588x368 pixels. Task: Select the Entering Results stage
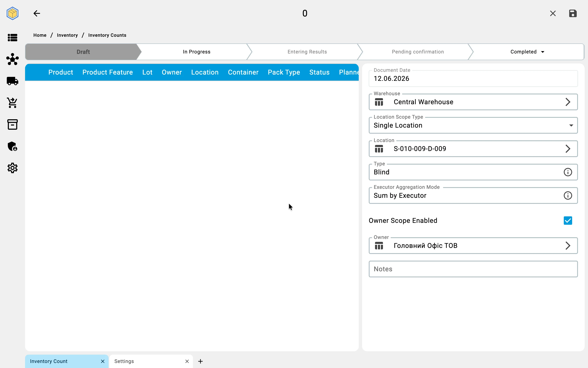click(307, 52)
